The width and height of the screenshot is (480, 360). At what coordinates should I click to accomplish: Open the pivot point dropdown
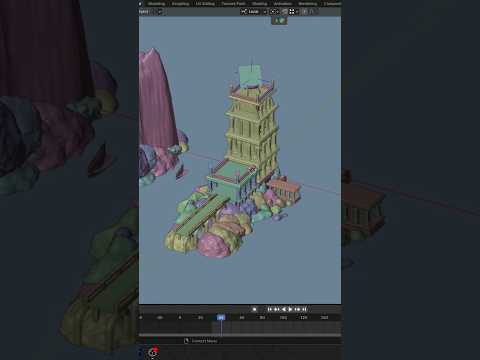pos(274,12)
